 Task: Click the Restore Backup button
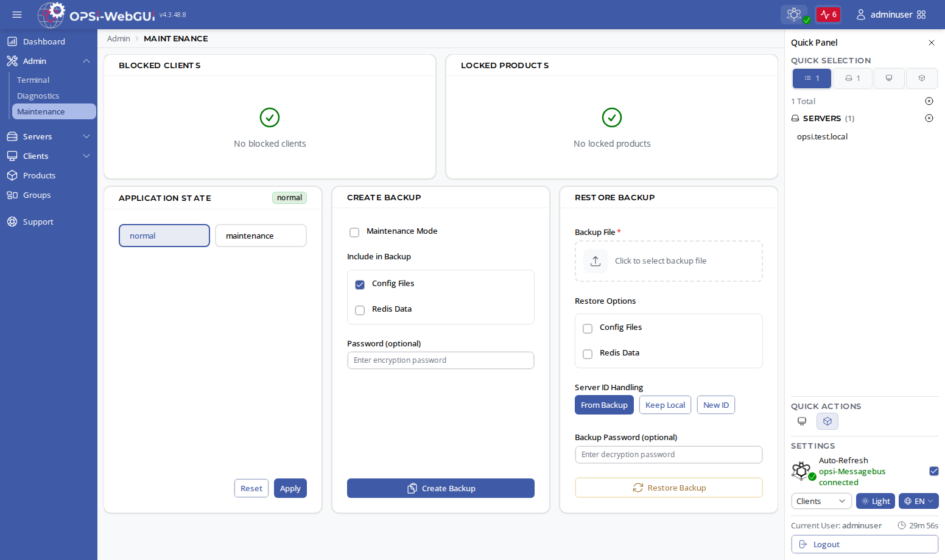point(669,488)
